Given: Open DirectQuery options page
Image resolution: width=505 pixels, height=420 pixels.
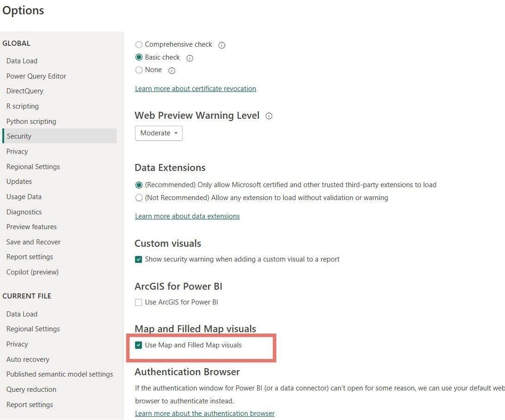Looking at the screenshot, I should [x=25, y=91].
